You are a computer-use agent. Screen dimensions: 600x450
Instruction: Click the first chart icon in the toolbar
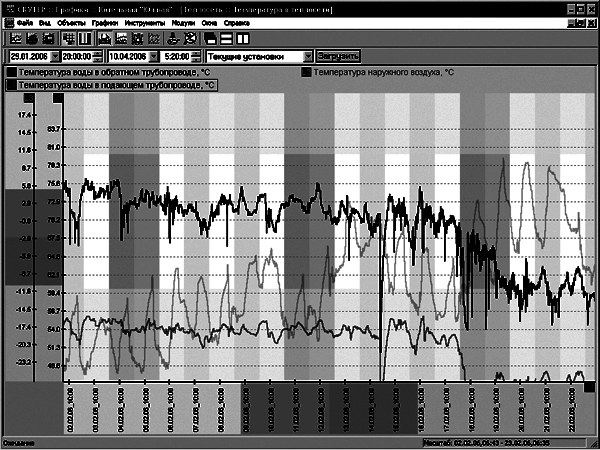(x=16, y=39)
